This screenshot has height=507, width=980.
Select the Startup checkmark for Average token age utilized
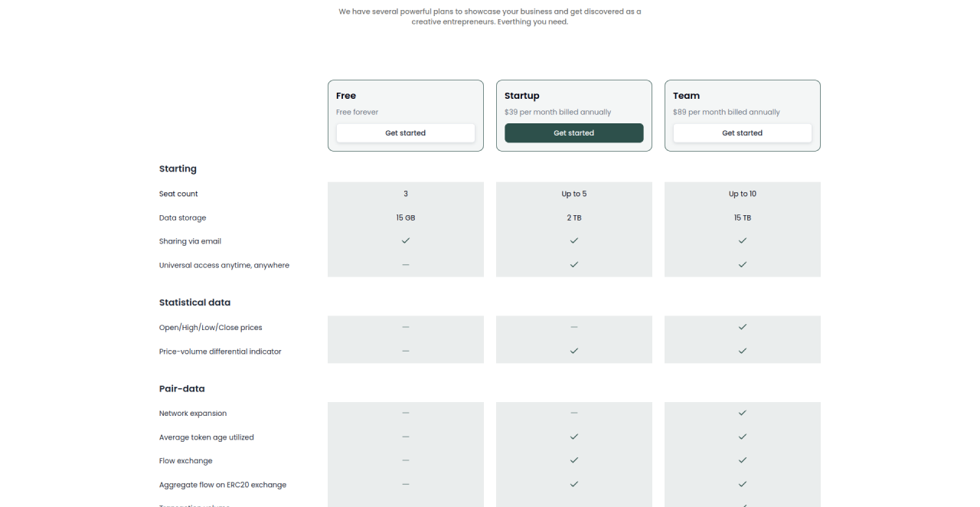[x=573, y=437]
